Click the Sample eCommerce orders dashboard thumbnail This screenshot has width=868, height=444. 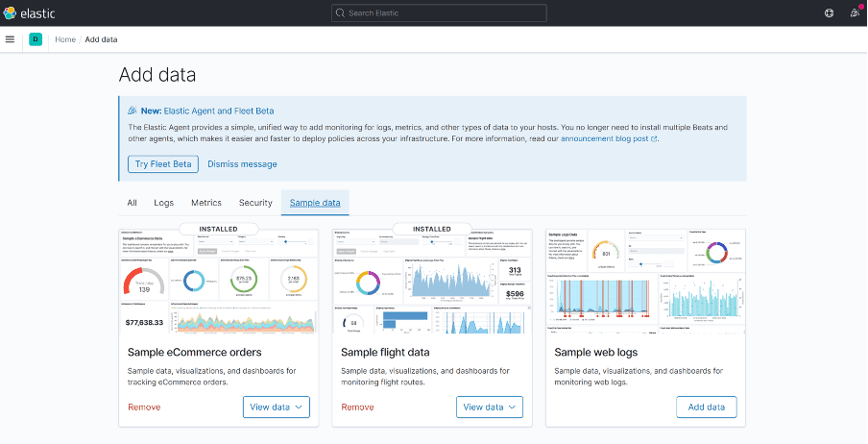(219, 284)
